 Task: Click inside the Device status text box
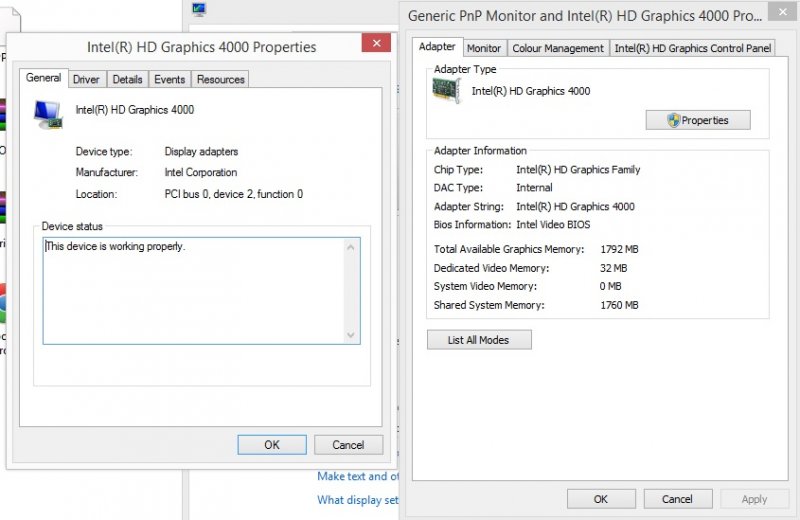point(190,290)
